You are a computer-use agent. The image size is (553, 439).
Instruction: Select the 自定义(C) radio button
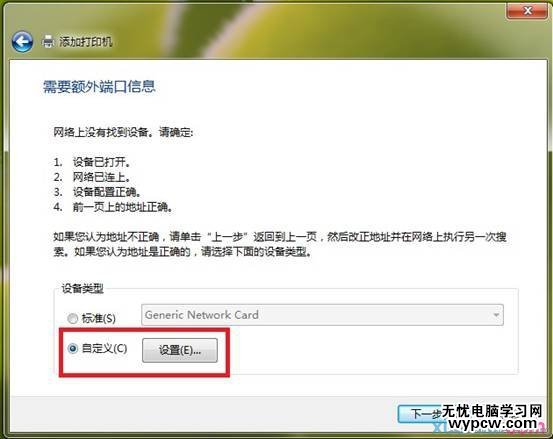click(73, 349)
